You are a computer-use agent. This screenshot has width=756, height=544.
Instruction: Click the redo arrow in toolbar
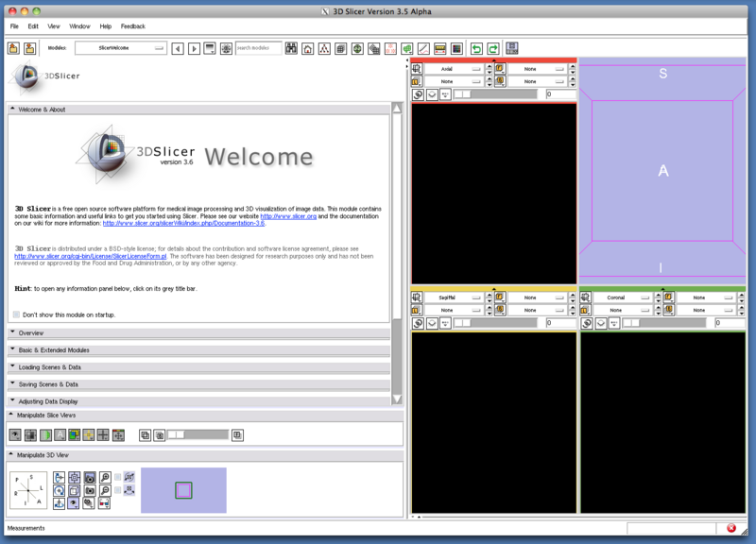493,48
